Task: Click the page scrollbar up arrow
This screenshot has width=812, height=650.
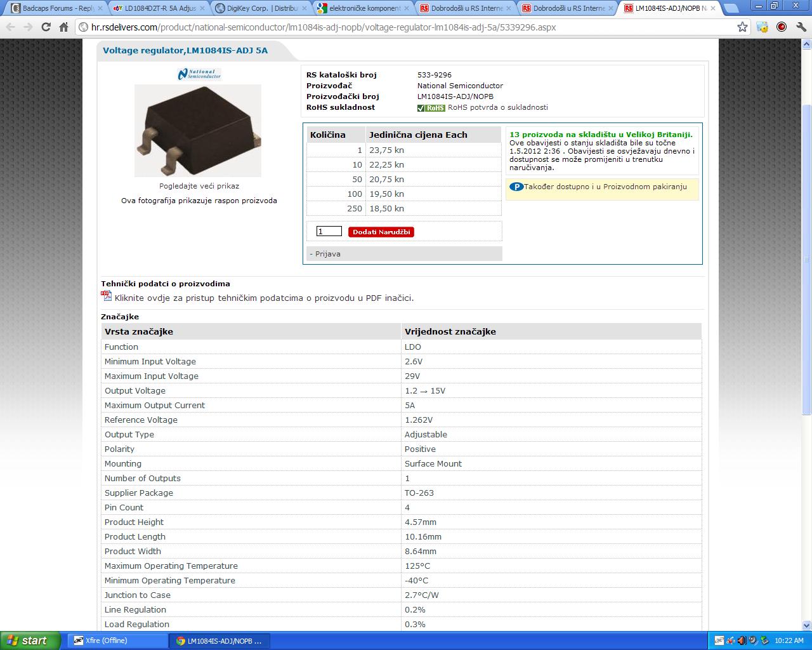Action: 807,44
